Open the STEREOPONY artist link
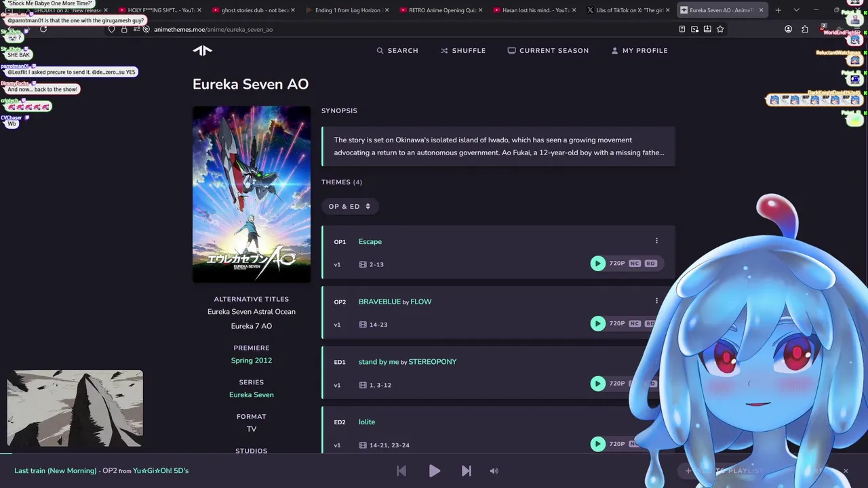 coord(432,362)
